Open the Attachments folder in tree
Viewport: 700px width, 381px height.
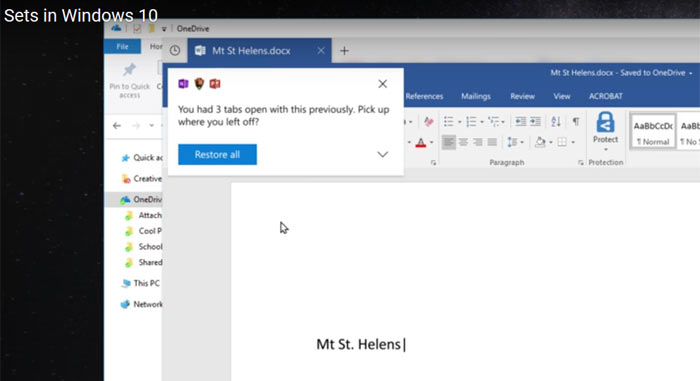point(144,215)
